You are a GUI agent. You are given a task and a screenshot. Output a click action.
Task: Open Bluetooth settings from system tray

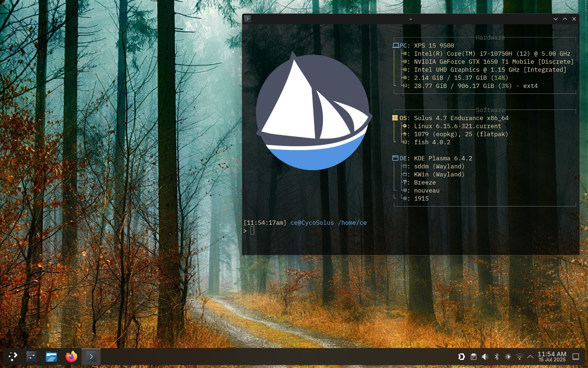pyautogui.click(x=496, y=357)
